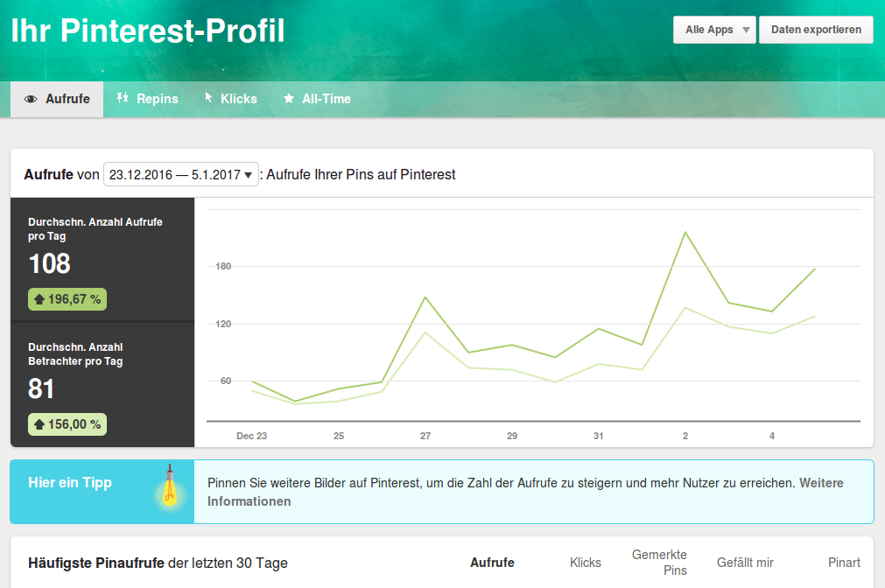This screenshot has width=885, height=588.
Task: Sort table by Klicks column
Action: pyautogui.click(x=586, y=563)
